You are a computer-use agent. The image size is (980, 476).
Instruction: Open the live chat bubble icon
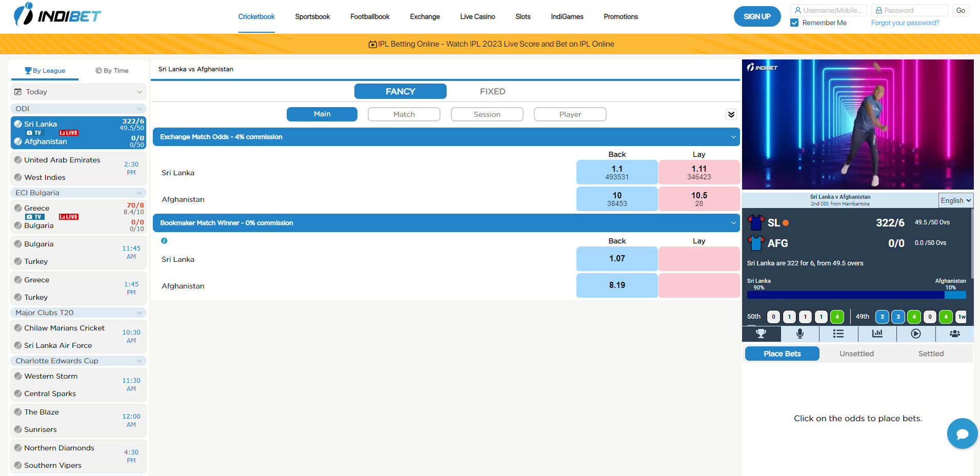[x=962, y=434]
